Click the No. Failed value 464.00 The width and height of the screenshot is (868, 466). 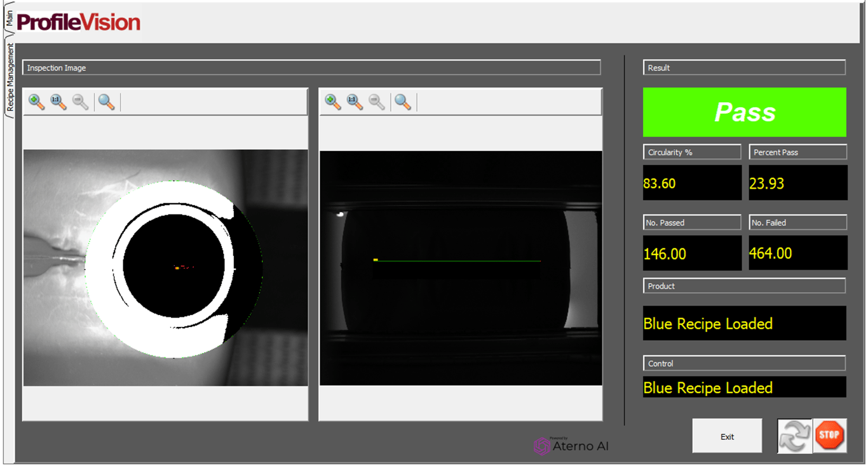(x=798, y=253)
